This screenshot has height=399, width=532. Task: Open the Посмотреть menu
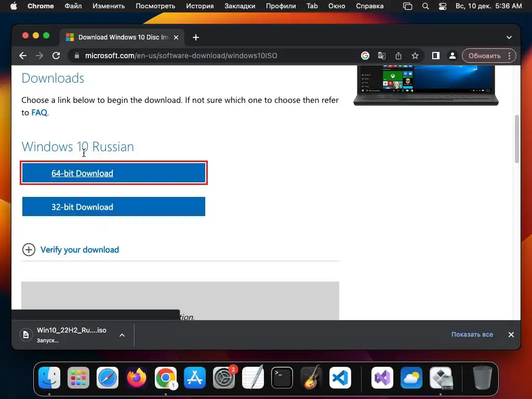click(x=155, y=6)
